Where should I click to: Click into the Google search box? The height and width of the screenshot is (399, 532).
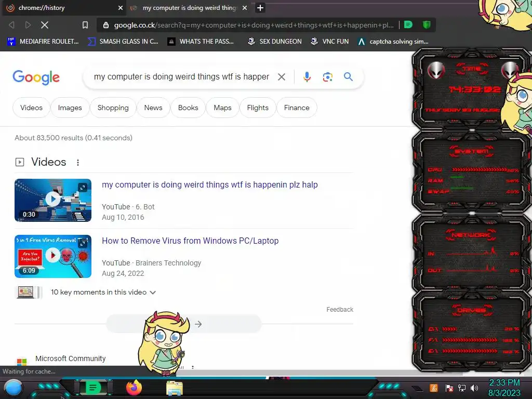click(181, 77)
